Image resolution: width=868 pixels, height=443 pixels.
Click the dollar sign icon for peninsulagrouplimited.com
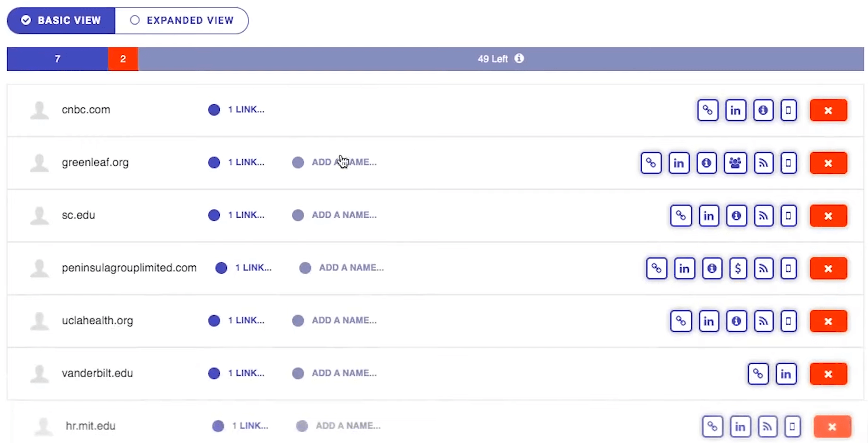click(738, 269)
